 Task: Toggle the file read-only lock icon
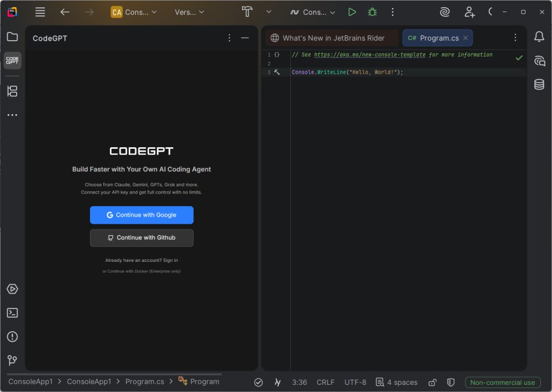point(432,383)
